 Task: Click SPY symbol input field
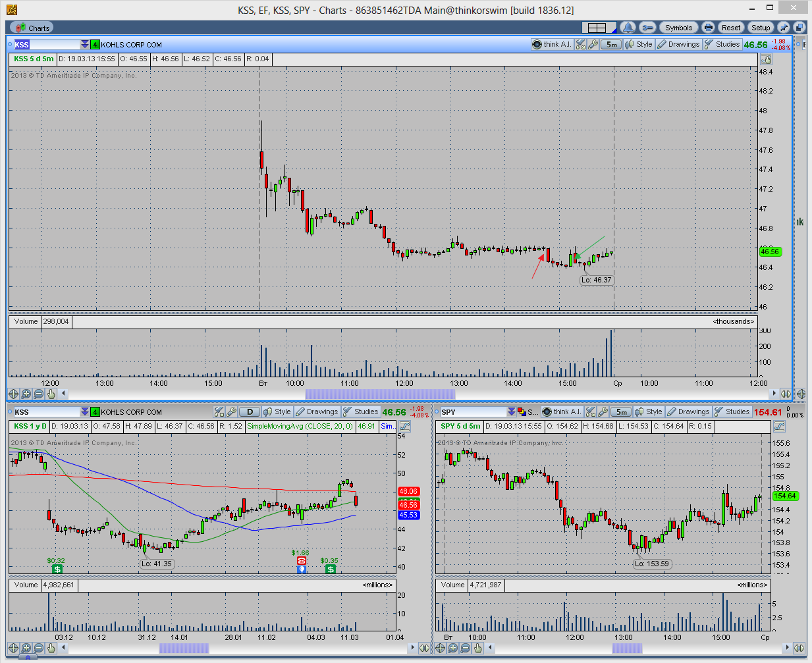click(474, 411)
